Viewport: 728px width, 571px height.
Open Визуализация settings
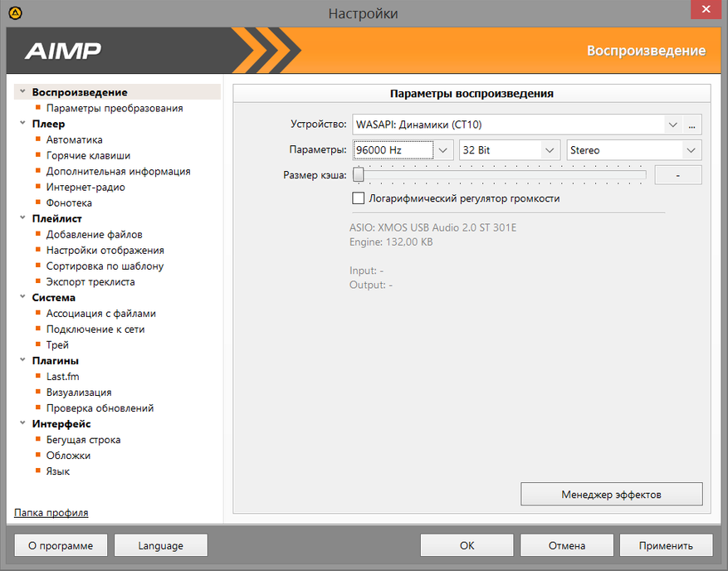79,392
